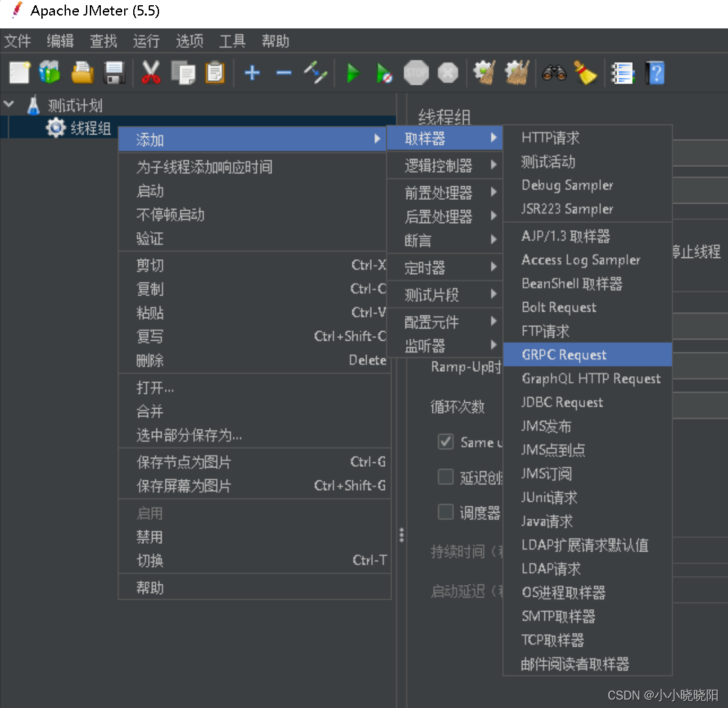This screenshot has width=728, height=708.
Task: Select Bolt Request entry
Action: pos(588,307)
